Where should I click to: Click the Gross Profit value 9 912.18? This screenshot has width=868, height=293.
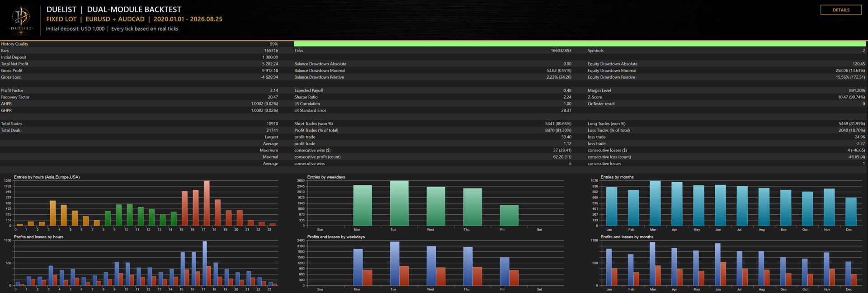(270, 71)
